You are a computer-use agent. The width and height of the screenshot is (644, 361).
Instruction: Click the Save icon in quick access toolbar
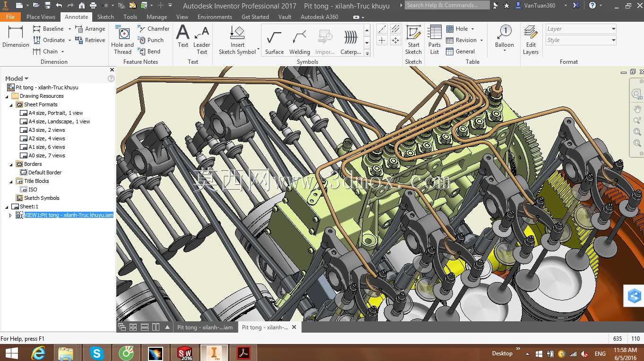pos(48,6)
